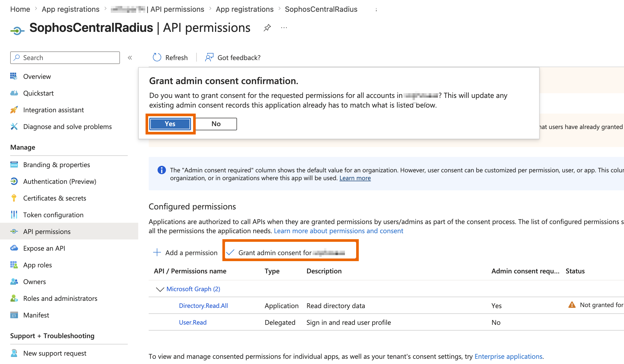The image size is (624, 364).
Task: Open the ellipsis more options menu
Action: tap(284, 28)
